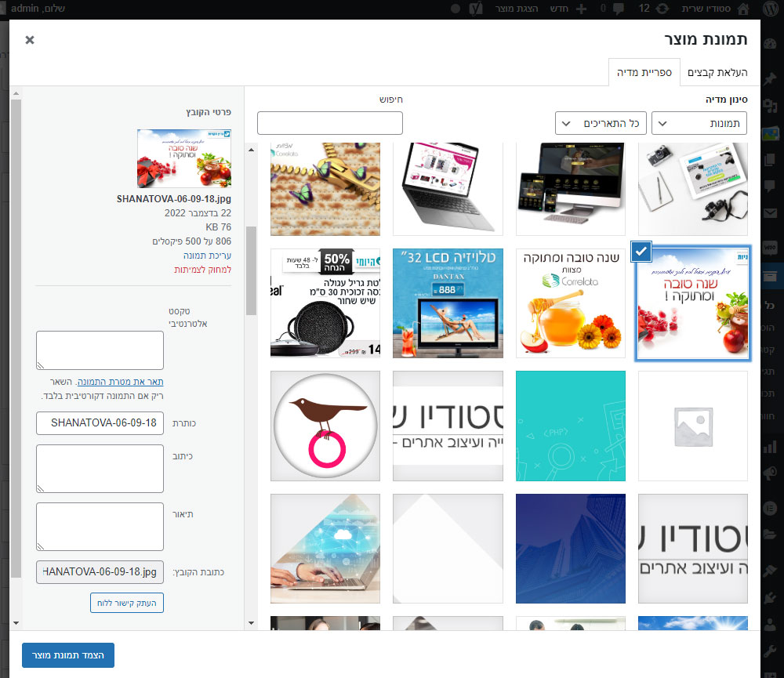This screenshot has height=678, width=784.
Task: Switch to the העלאת קבצים tab
Action: point(717,72)
